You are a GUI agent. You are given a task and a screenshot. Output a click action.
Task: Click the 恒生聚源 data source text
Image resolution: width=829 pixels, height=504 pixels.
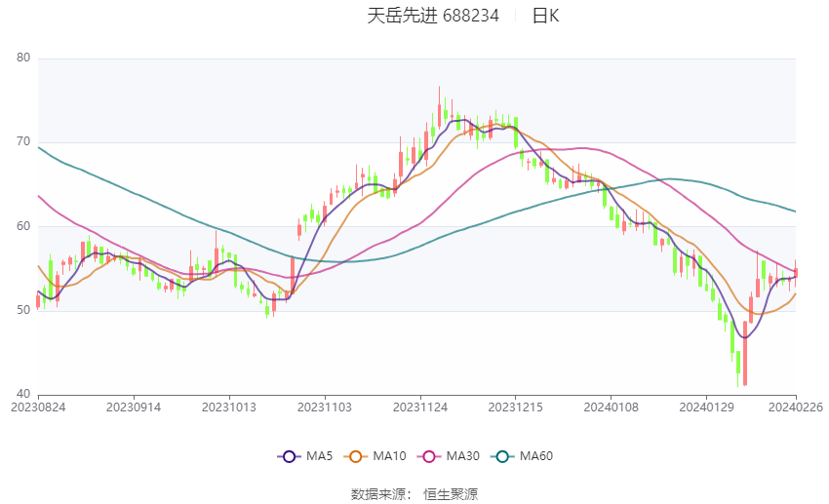click(x=451, y=494)
